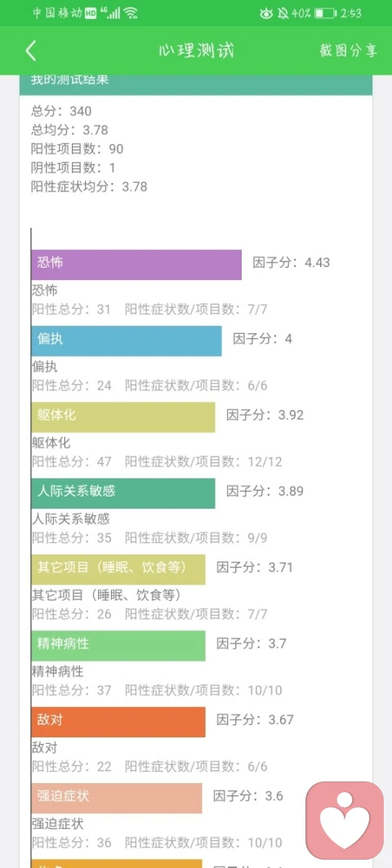392x868 pixels.
Task: Tap the 我的测试结果 header bar
Action: click(196, 83)
